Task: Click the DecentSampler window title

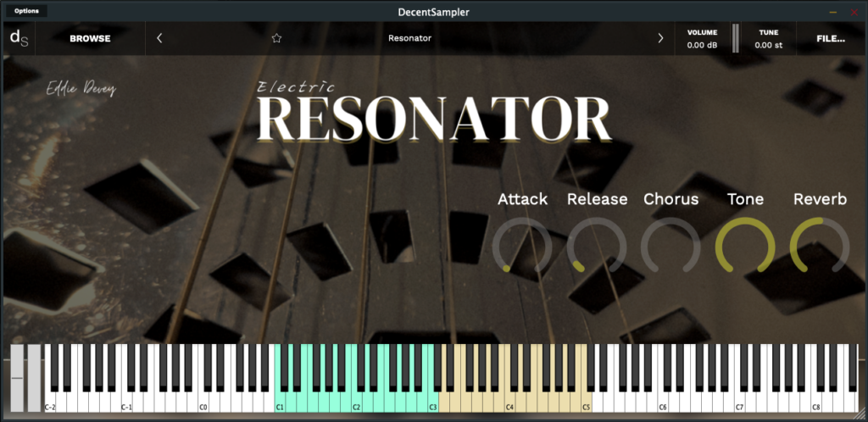Action: 433,12
